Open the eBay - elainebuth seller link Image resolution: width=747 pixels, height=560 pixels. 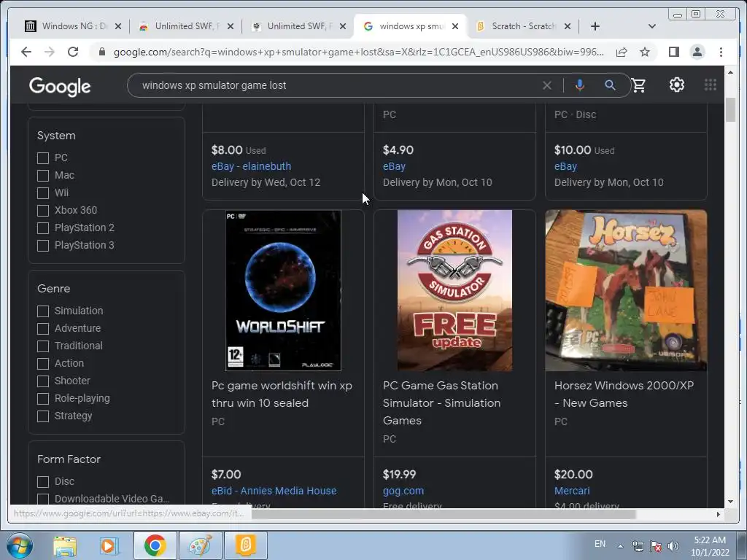tap(251, 166)
